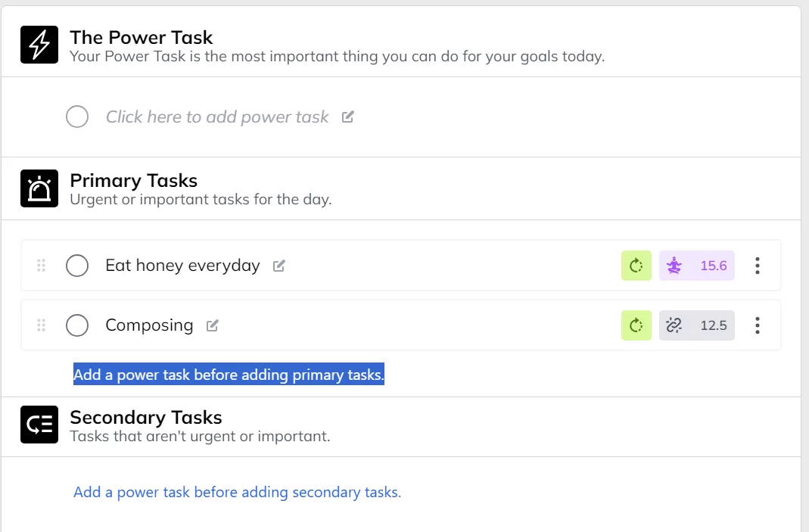Image resolution: width=809 pixels, height=532 pixels.
Task: Click the green repeat icon on Eat honey everyday
Action: tap(636, 266)
